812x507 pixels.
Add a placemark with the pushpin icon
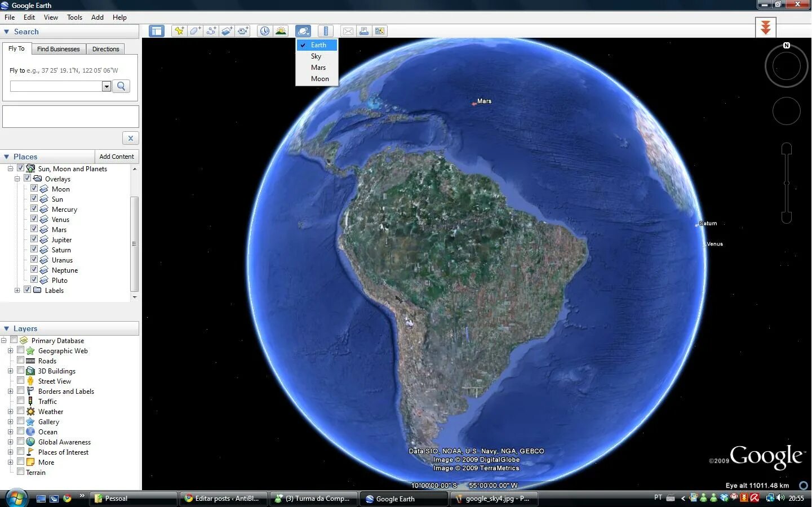tap(179, 31)
